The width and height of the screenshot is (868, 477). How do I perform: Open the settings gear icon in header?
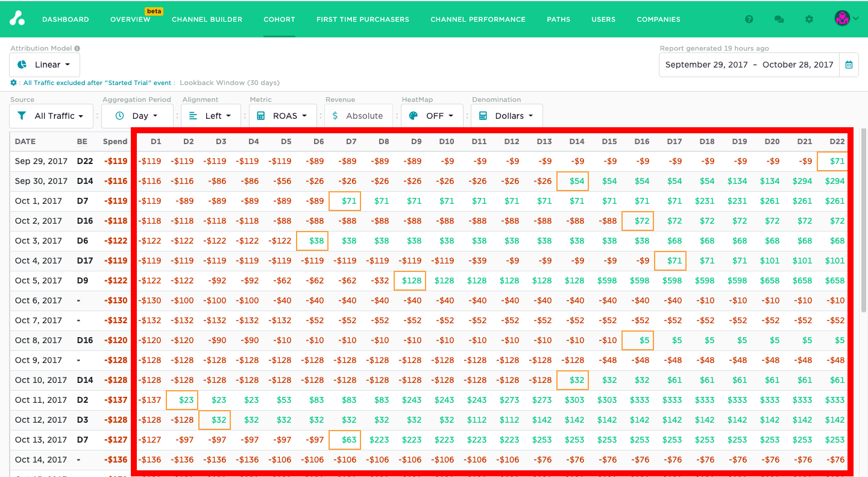click(809, 19)
